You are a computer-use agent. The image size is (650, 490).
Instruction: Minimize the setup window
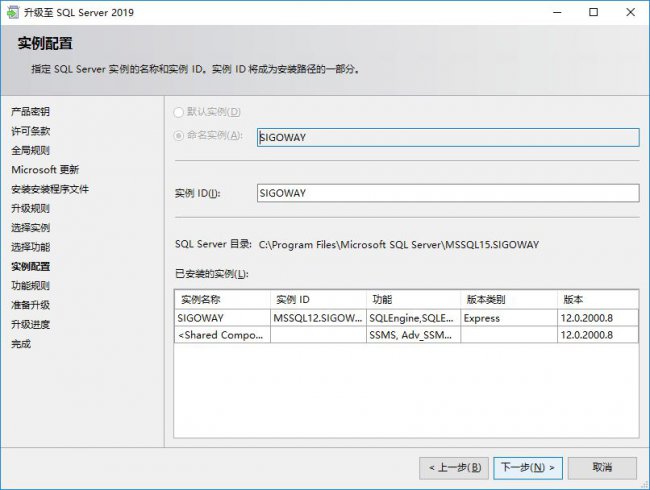pyautogui.click(x=558, y=12)
